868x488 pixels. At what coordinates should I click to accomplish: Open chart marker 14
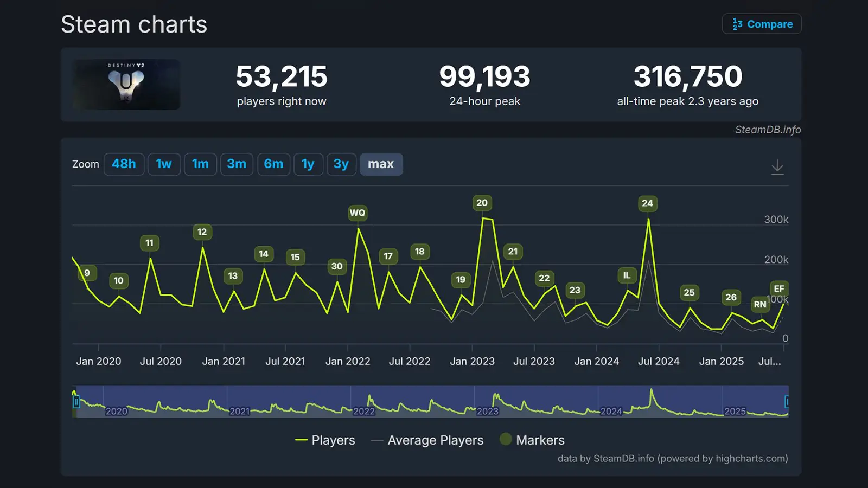point(264,254)
